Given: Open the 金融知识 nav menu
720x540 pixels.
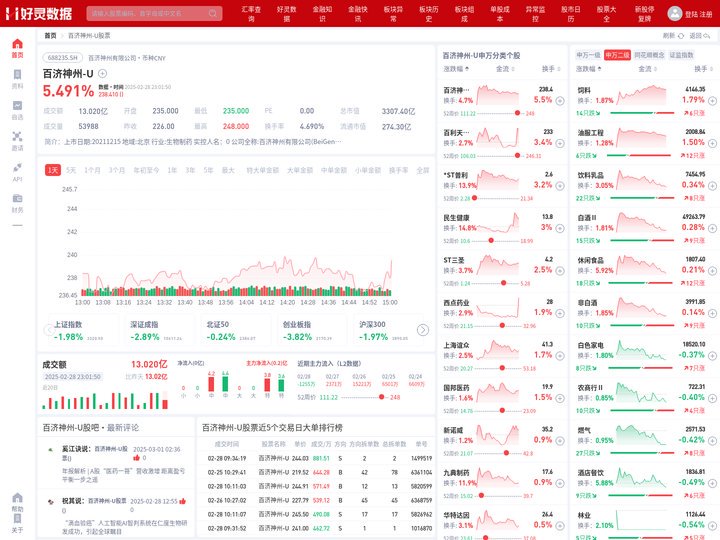Looking at the screenshot, I should coord(322,13).
